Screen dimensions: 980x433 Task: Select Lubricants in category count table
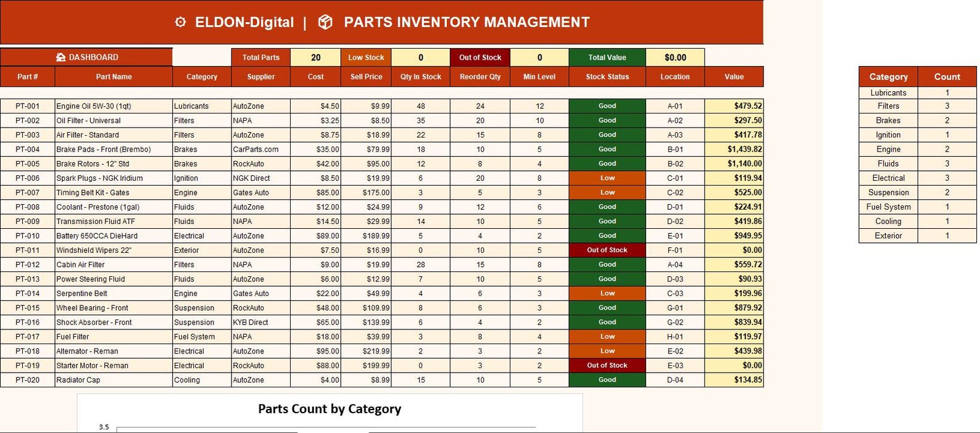(888, 93)
